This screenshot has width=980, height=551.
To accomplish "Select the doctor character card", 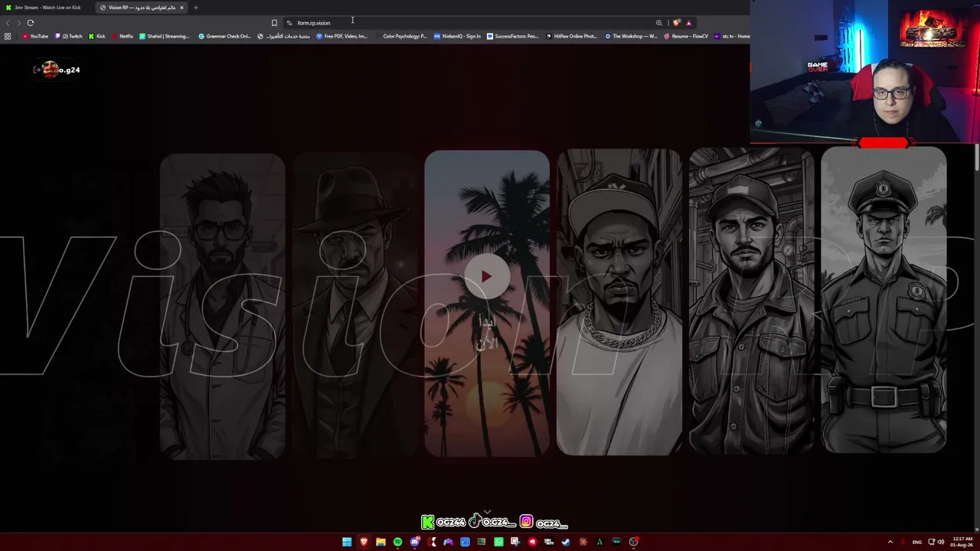I will (222, 306).
